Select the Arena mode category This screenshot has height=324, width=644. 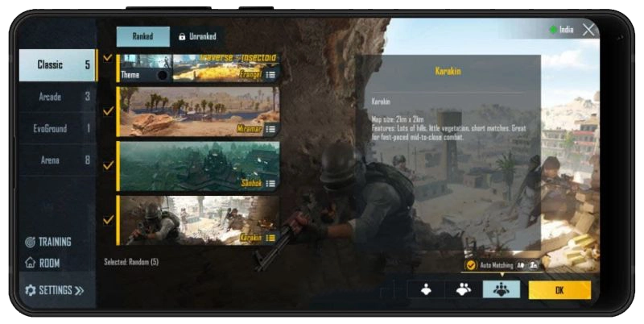[57, 160]
